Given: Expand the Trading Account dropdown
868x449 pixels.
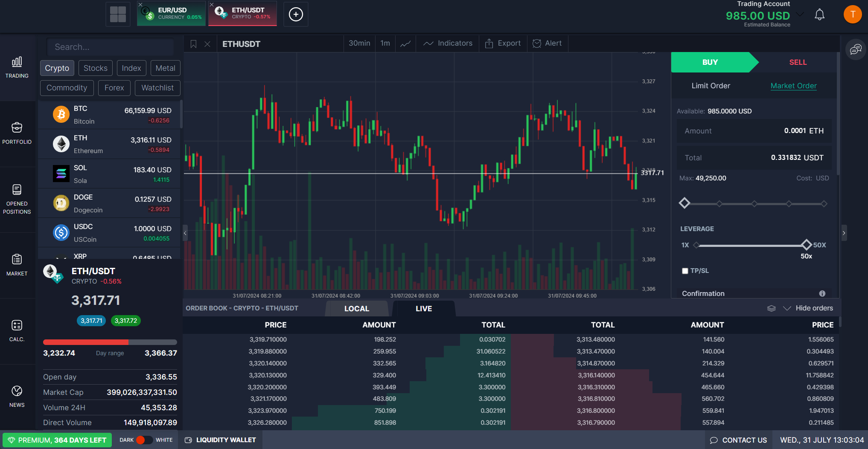Looking at the screenshot, I should click(x=800, y=14).
